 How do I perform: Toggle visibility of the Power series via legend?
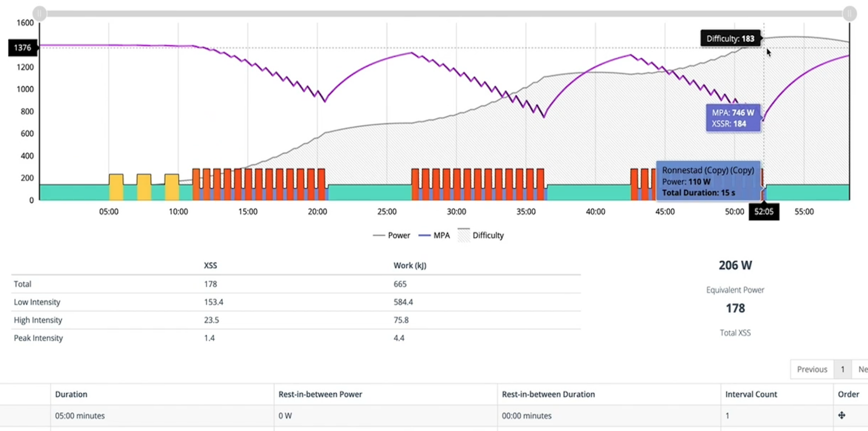(x=399, y=235)
